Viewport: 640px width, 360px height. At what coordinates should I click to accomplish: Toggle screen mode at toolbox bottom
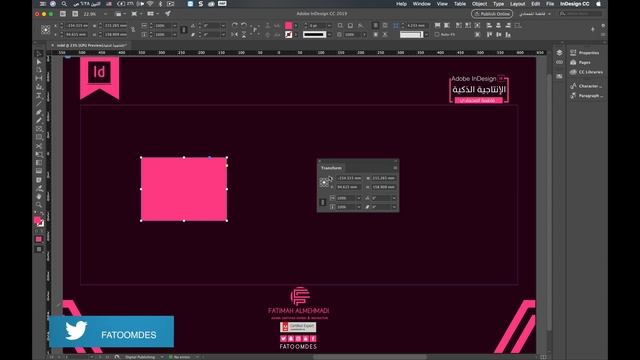pyautogui.click(x=39, y=249)
